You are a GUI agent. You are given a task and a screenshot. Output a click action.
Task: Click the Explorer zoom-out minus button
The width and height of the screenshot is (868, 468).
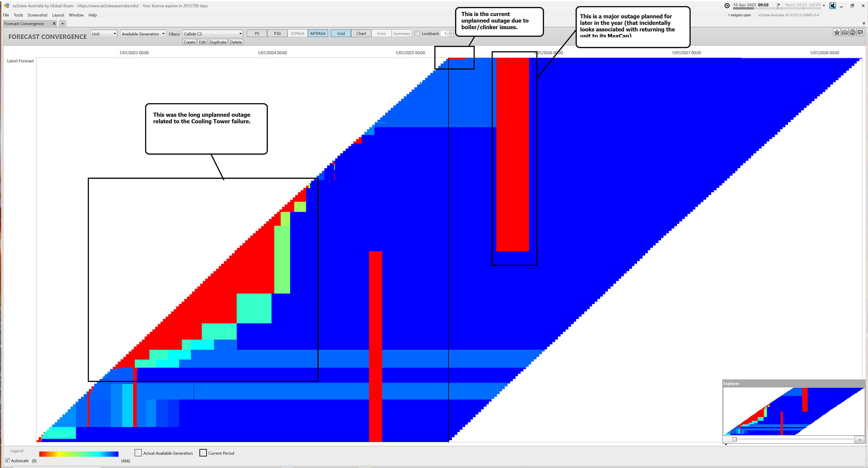[x=727, y=440]
